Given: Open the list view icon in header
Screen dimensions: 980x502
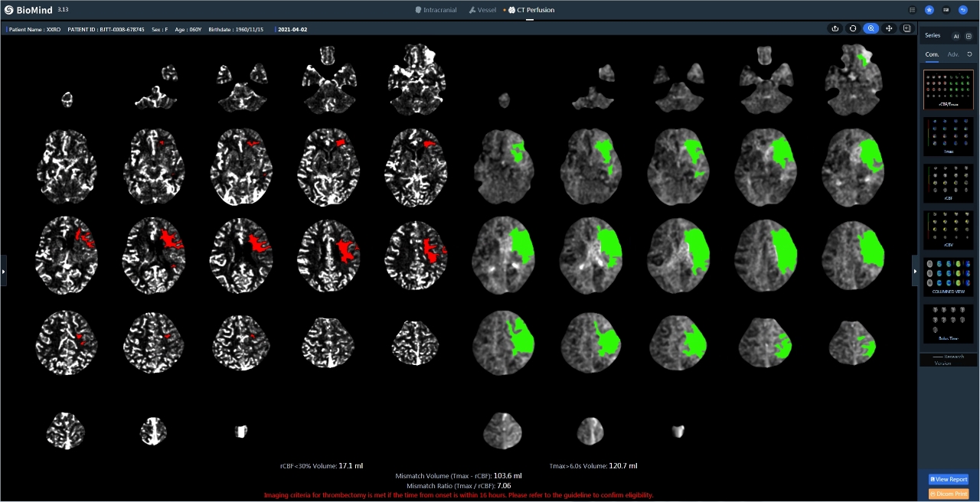Looking at the screenshot, I should pyautogui.click(x=912, y=10).
